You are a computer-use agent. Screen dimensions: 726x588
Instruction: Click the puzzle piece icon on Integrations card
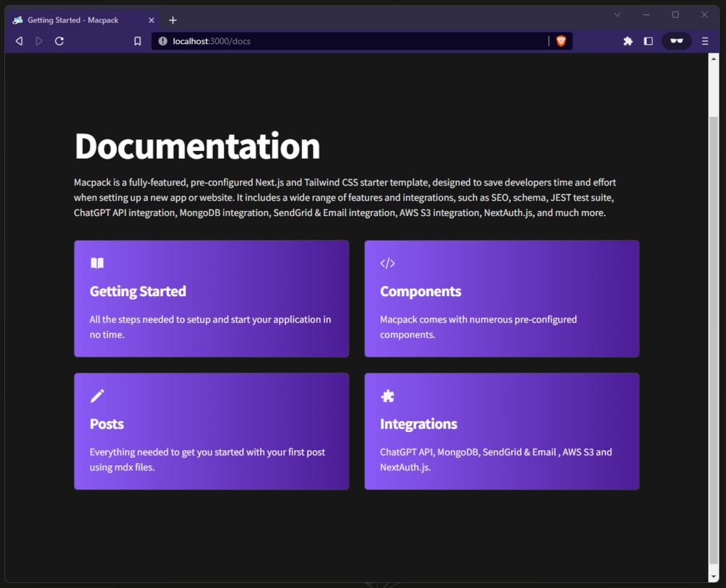pos(387,396)
